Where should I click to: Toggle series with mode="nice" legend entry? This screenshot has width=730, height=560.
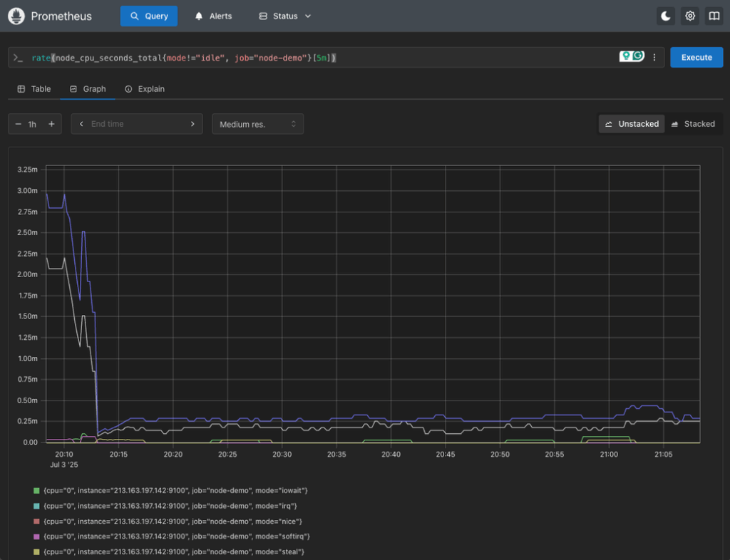pyautogui.click(x=168, y=522)
